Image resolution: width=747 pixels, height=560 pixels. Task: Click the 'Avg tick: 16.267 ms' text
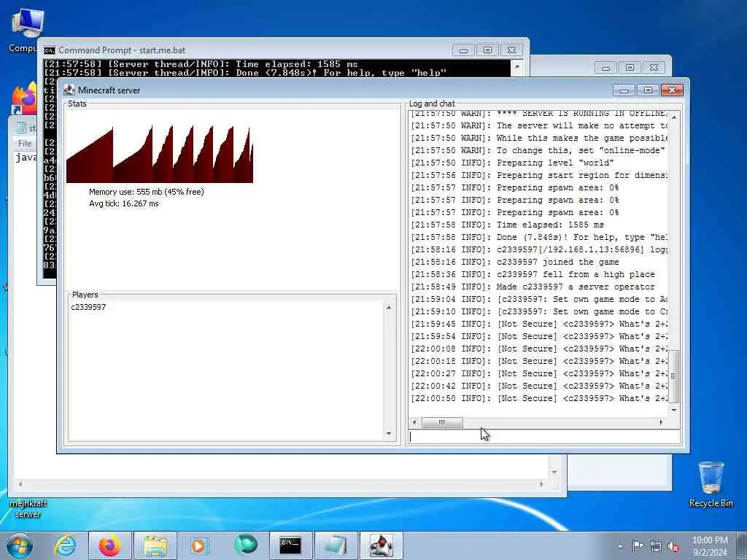[124, 204]
